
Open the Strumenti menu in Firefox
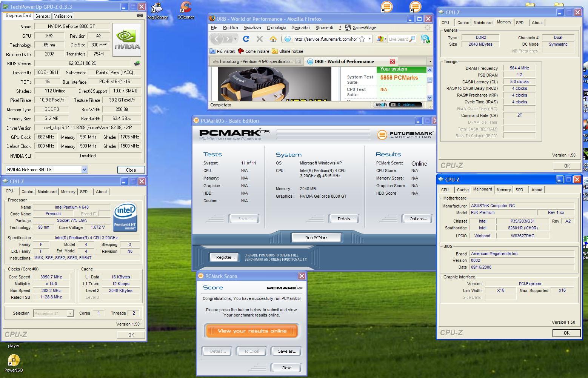[324, 28]
